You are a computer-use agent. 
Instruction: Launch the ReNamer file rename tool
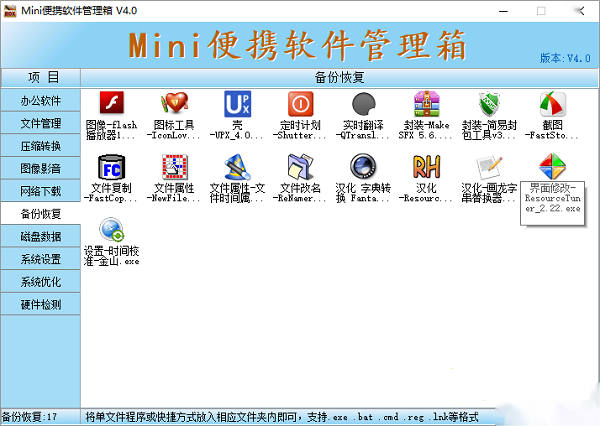pyautogui.click(x=300, y=168)
